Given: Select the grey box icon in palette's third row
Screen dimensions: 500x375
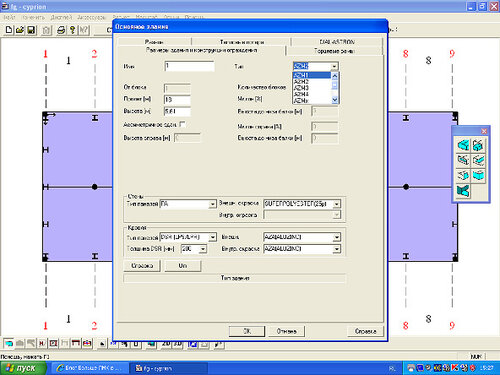Looking at the screenshot, I should coord(463,175).
